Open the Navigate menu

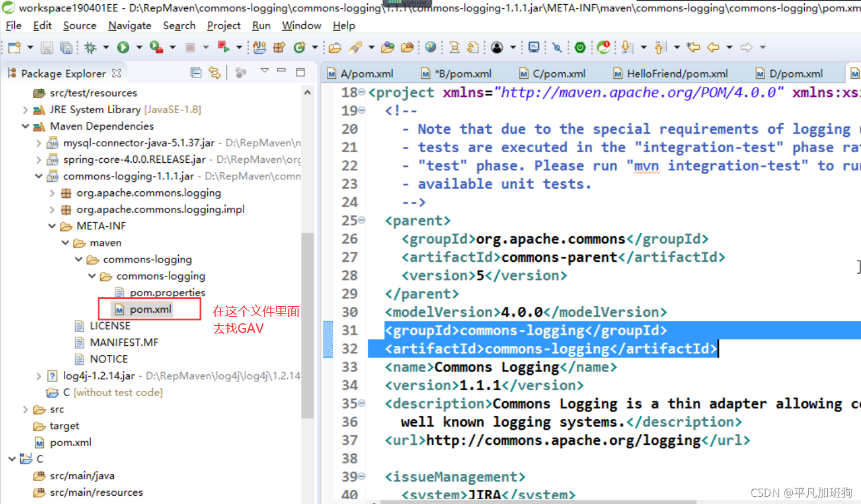coord(130,25)
